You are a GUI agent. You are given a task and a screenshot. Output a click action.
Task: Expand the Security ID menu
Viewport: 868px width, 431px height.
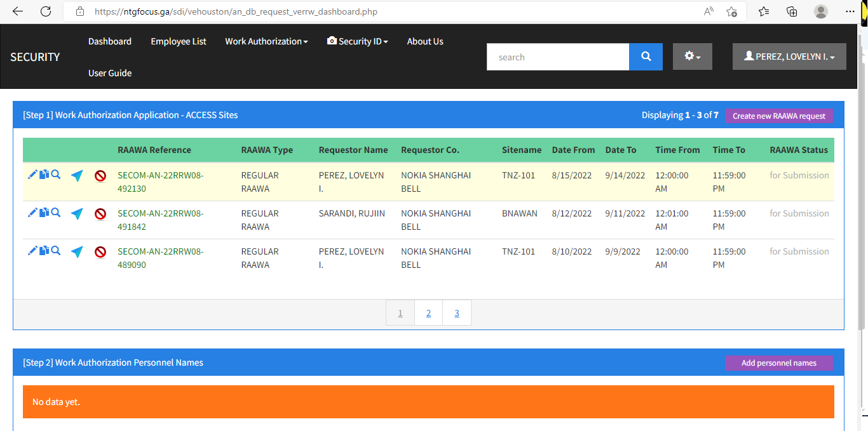pyautogui.click(x=357, y=41)
